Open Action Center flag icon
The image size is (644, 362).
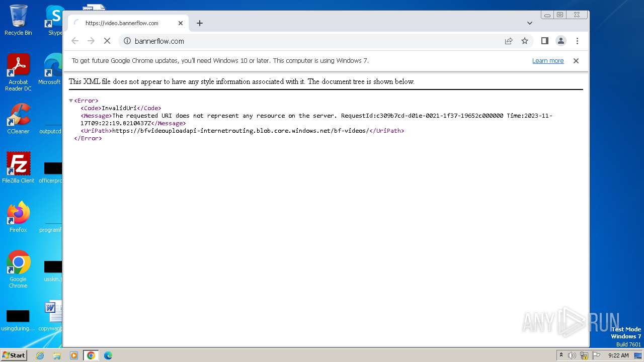tap(596, 355)
